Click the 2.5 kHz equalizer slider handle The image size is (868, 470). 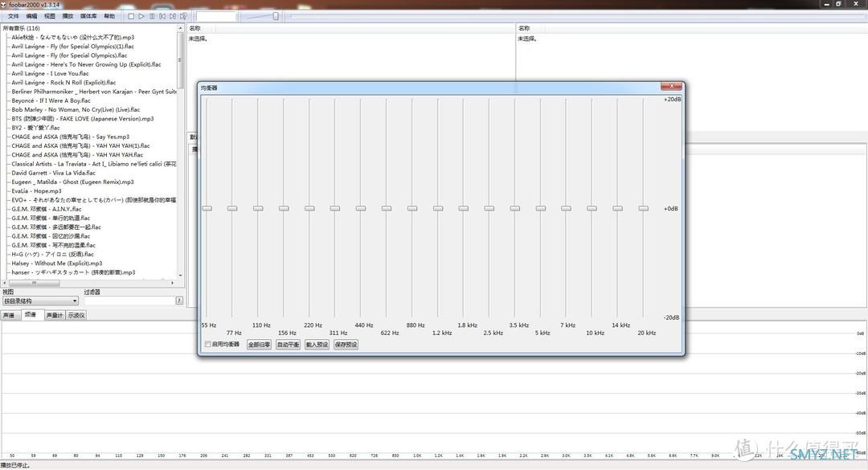pyautogui.click(x=489, y=208)
